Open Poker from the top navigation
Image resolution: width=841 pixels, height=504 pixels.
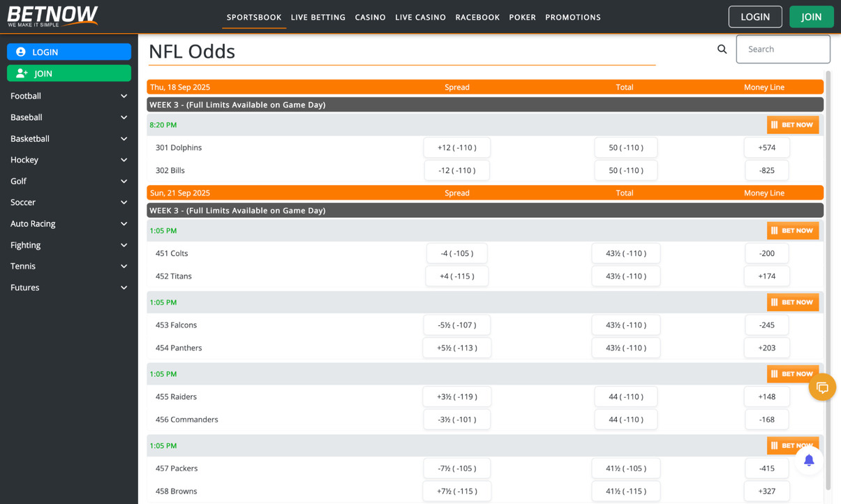(x=523, y=17)
